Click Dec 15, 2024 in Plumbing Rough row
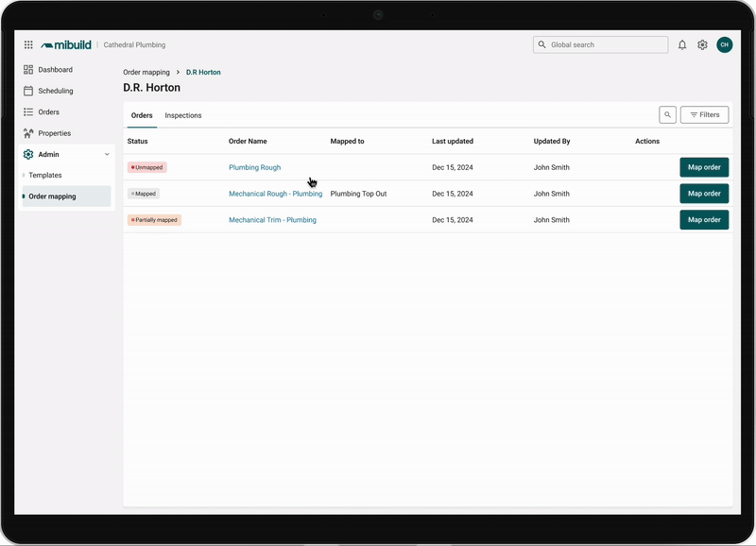Viewport: 756px width, 546px height. point(453,167)
